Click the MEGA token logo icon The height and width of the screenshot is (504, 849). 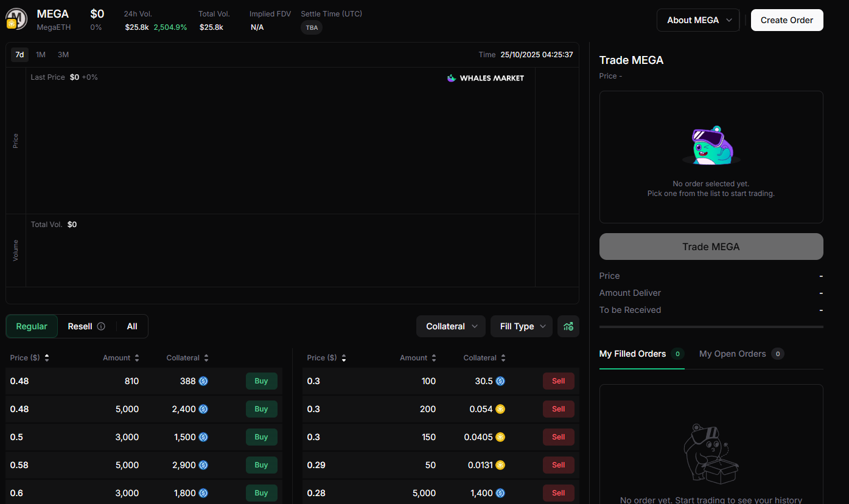point(16,18)
